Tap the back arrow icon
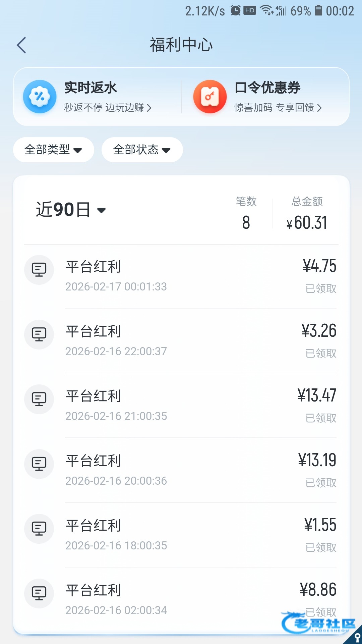The image size is (362, 644). [21, 45]
